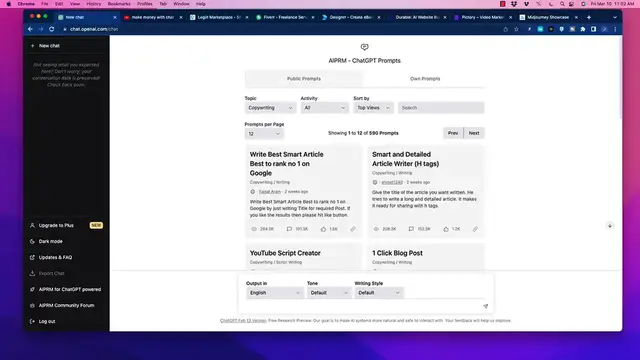This screenshot has height=360, width=640.
Task: Switch to the Midjourney Showcase browser tab
Action: 548,17
